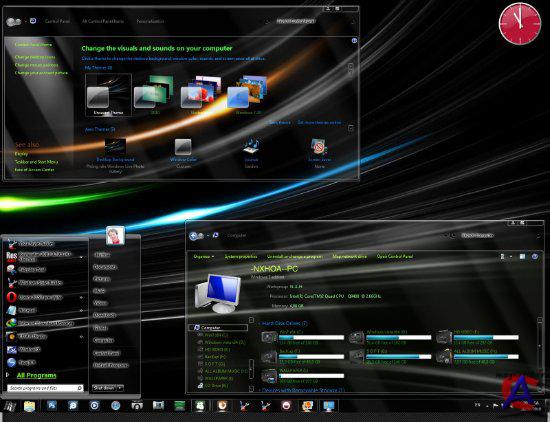Click Display under See also
The width and height of the screenshot is (550, 422).
point(21,154)
